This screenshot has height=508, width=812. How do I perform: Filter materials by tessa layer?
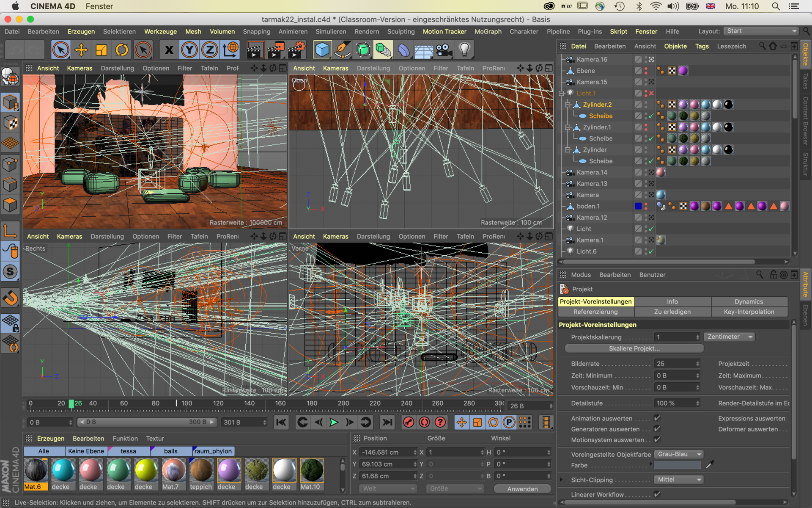129,451
